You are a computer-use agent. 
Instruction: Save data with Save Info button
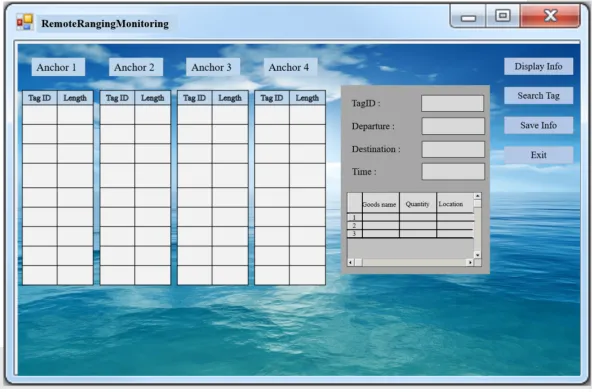point(538,125)
